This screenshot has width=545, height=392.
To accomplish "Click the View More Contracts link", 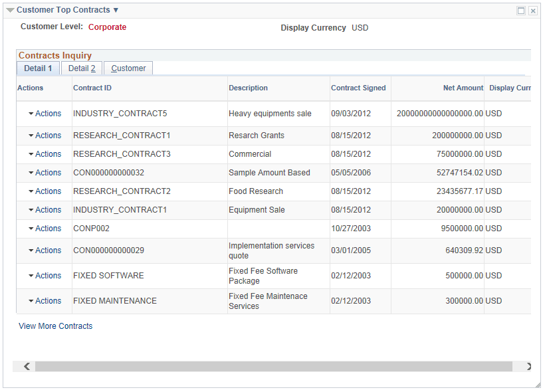I will (x=55, y=326).
